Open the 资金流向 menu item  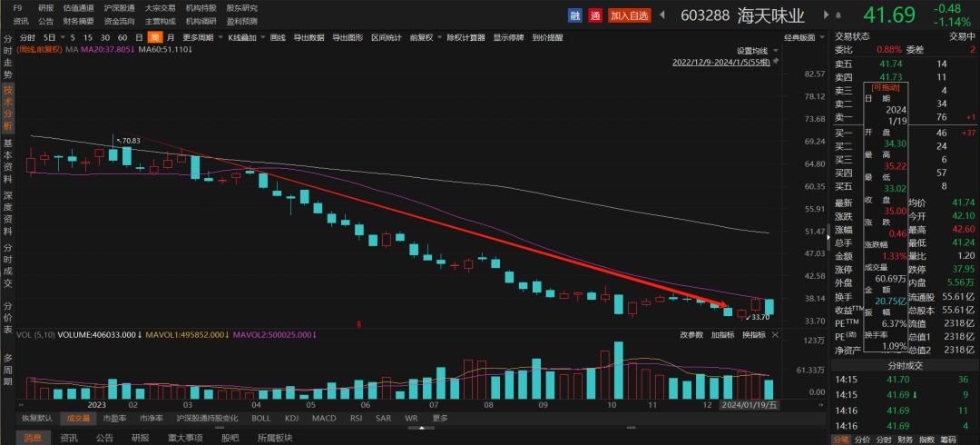pos(120,21)
